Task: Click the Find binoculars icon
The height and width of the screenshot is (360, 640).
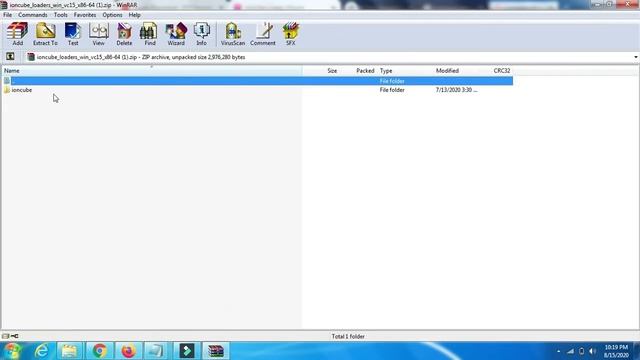Action: tap(150, 33)
